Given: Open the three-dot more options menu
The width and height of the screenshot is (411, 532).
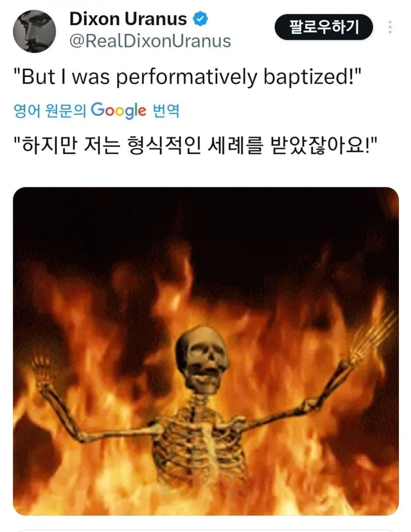Looking at the screenshot, I should coord(390,27).
